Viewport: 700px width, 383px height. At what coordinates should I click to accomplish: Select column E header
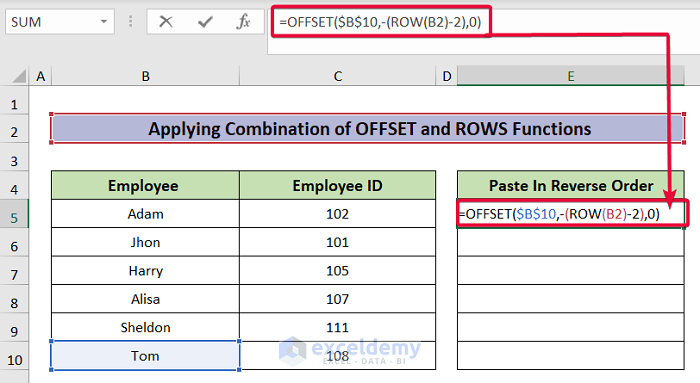click(x=571, y=76)
